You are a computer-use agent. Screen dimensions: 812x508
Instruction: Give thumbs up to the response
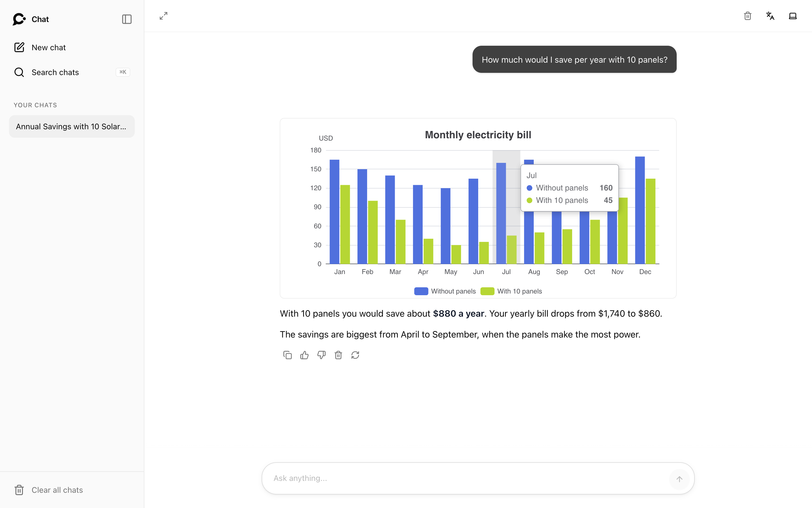304,355
